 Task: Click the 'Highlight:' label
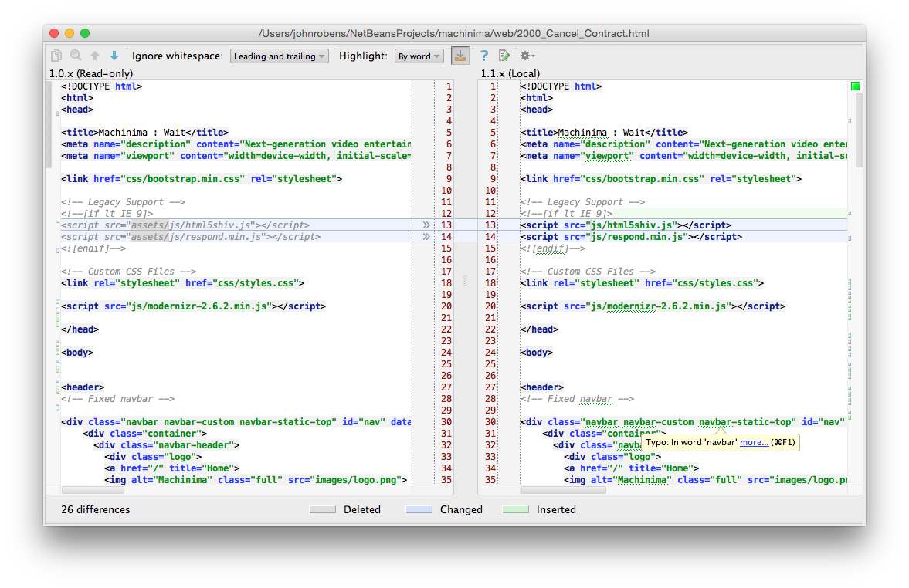coord(364,56)
